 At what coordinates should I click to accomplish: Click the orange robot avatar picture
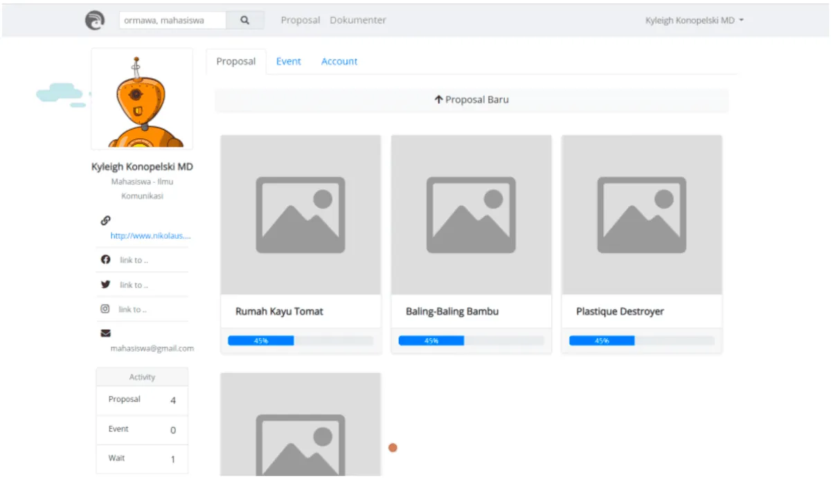[142, 99]
